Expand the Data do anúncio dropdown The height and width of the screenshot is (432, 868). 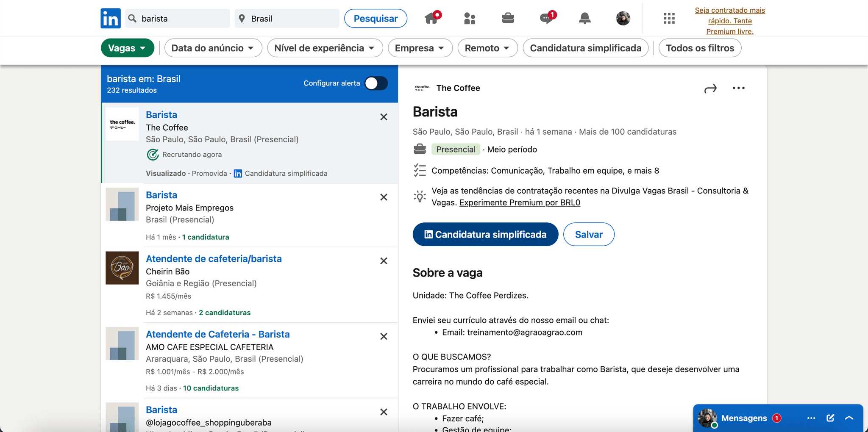[x=213, y=48]
